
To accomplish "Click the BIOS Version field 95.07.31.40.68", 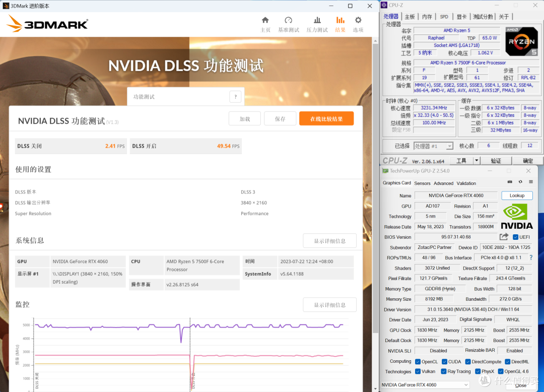I will click(x=456, y=237).
